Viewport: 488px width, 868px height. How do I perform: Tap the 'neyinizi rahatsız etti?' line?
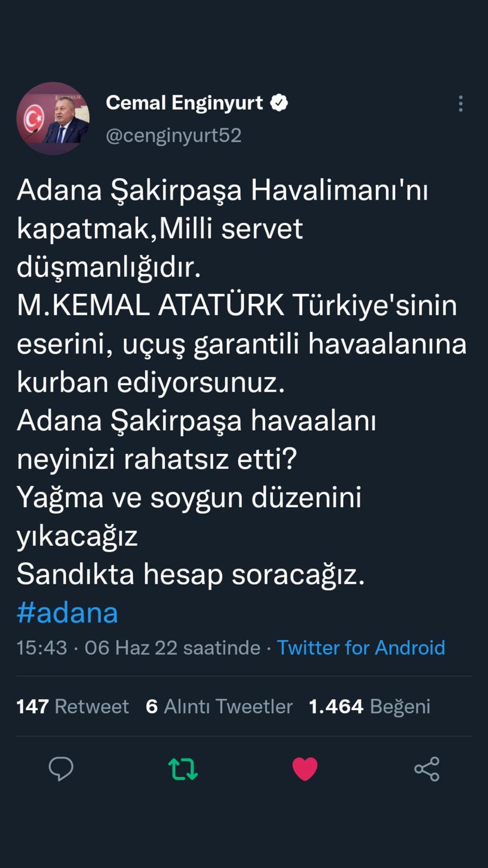click(157, 459)
